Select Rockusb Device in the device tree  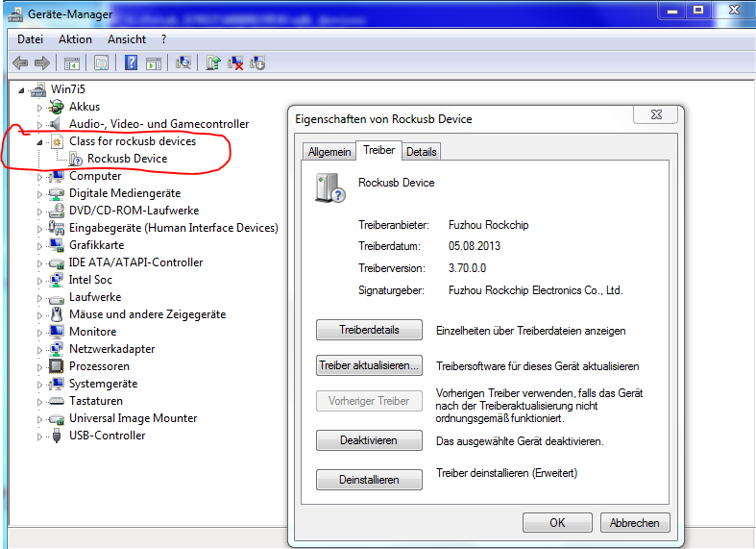click(127, 159)
